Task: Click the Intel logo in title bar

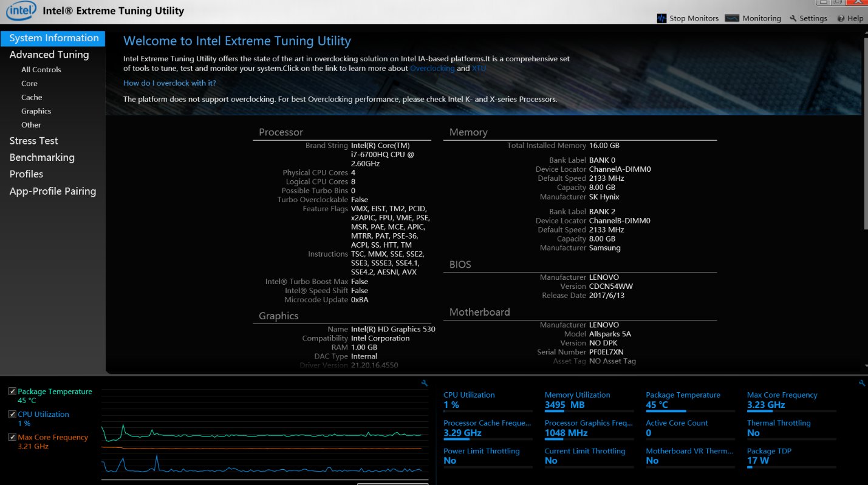Action: tap(21, 11)
